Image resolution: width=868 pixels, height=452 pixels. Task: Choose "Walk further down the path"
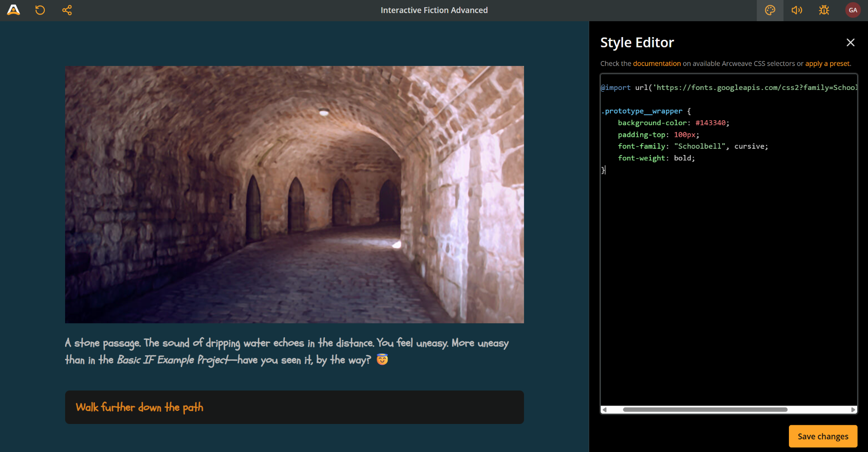294,407
